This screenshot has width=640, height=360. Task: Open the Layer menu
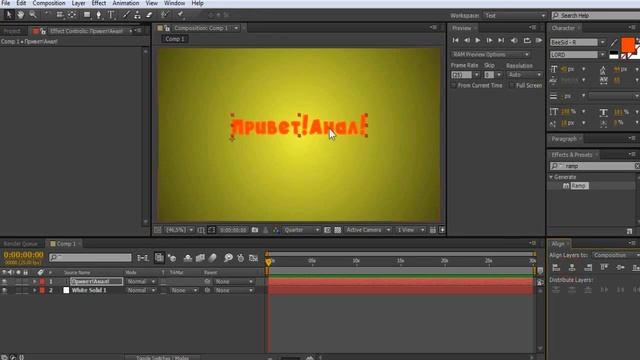pyautogui.click(x=78, y=3)
